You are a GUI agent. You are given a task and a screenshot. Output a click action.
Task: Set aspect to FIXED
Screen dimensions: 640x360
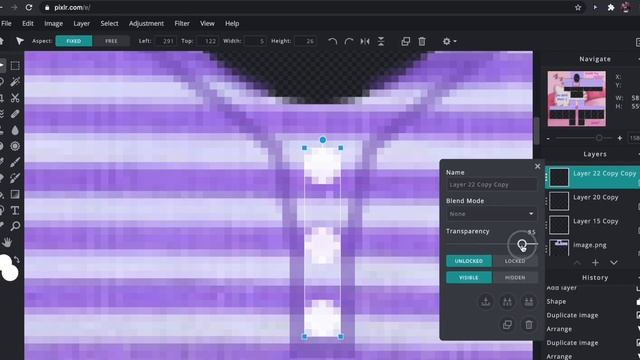[x=74, y=41]
